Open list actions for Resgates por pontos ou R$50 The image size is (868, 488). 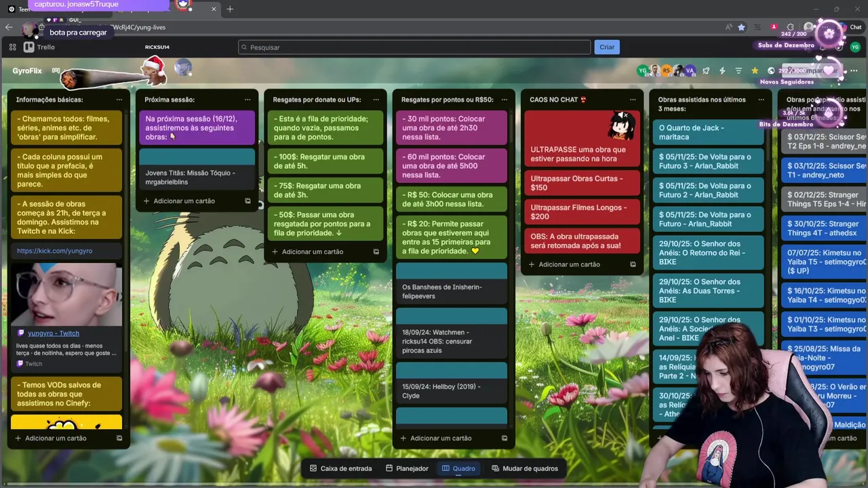click(x=505, y=100)
